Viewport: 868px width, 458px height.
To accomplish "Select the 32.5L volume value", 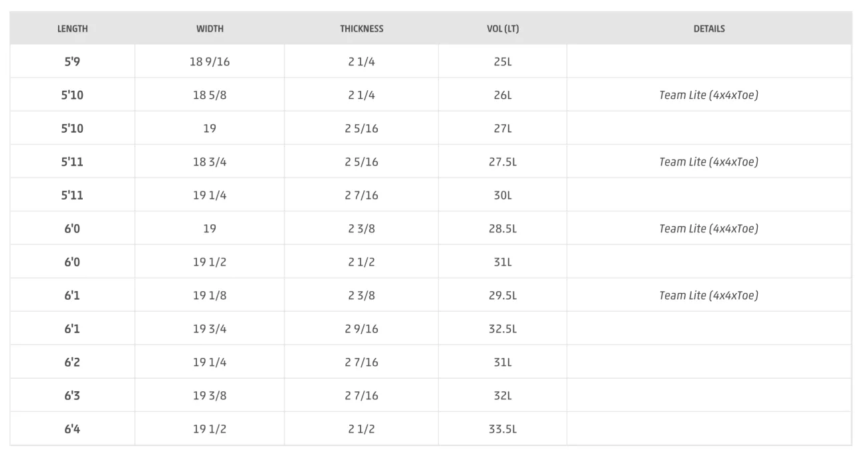I will [x=503, y=328].
